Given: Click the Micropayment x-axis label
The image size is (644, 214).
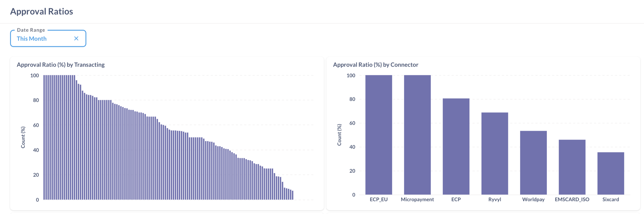Looking at the screenshot, I should tap(417, 199).
